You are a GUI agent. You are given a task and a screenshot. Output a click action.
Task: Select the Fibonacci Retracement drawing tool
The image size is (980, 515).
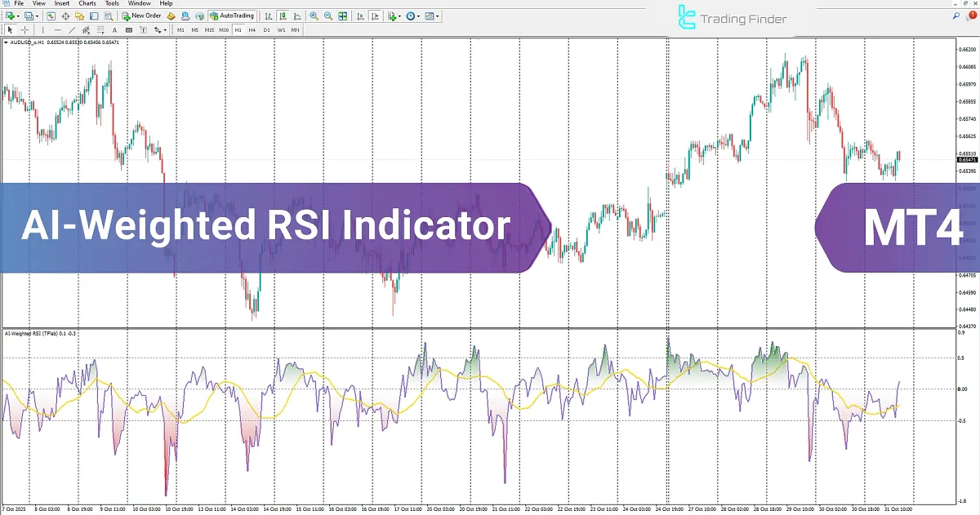tap(98, 29)
